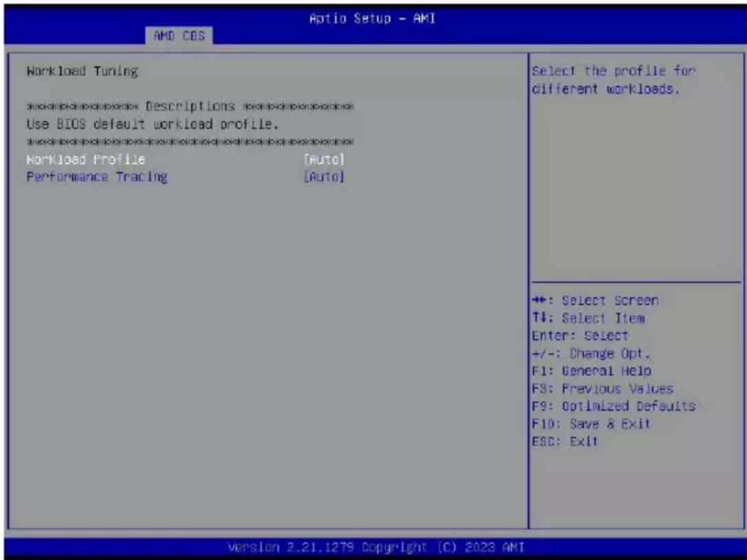Click the 'F1: General Help' hint
The width and height of the screenshot is (747, 560).
(x=592, y=371)
